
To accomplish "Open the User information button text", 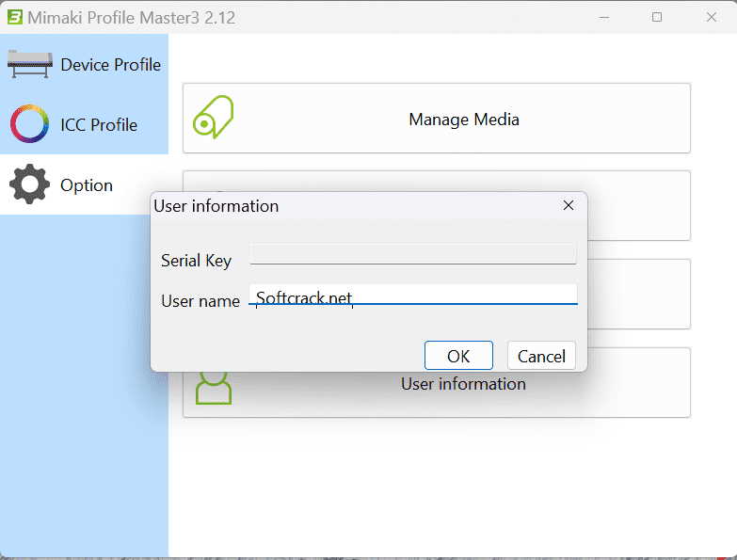I will 463,384.
